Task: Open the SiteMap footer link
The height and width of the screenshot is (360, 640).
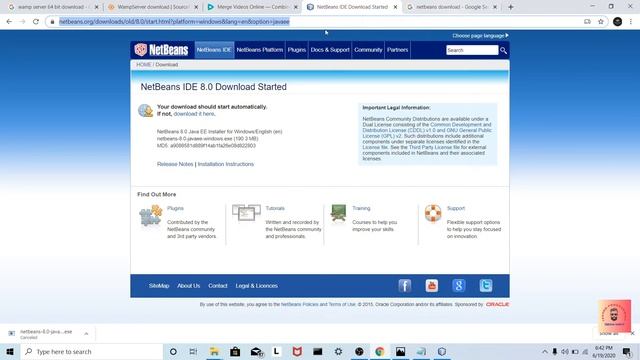Action: click(x=159, y=286)
